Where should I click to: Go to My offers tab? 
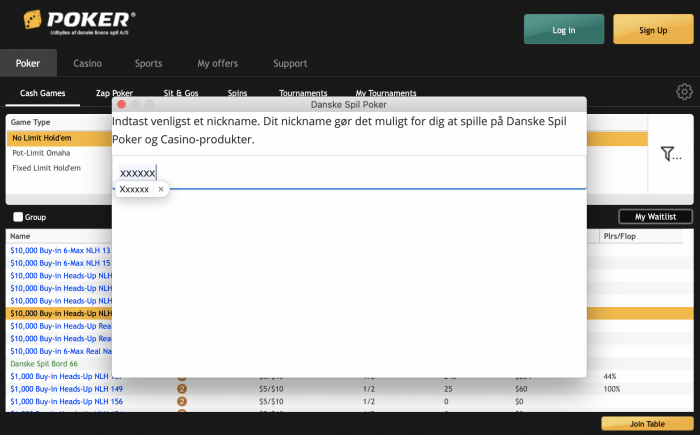tap(218, 63)
